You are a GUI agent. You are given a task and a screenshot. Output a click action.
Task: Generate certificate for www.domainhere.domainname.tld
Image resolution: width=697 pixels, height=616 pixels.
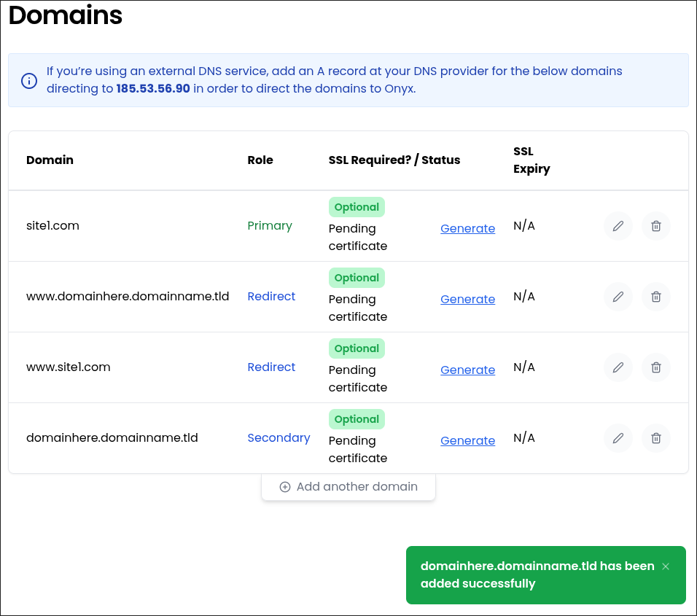pos(467,299)
